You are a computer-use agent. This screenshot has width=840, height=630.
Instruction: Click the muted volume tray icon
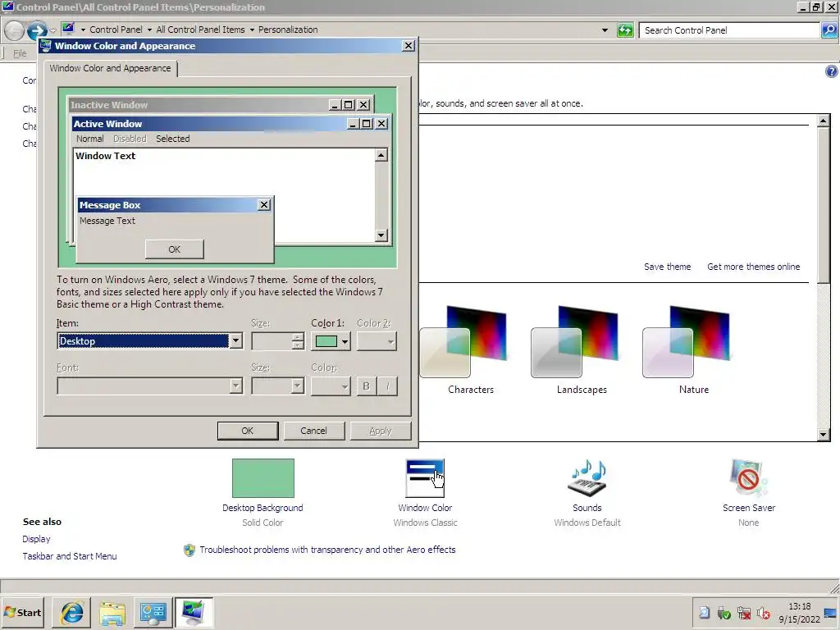point(764,613)
